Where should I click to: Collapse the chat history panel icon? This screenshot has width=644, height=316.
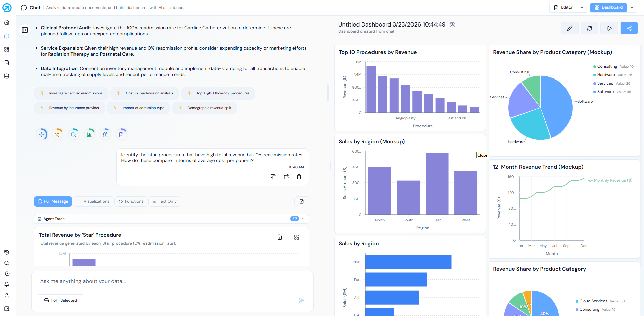(x=25, y=30)
